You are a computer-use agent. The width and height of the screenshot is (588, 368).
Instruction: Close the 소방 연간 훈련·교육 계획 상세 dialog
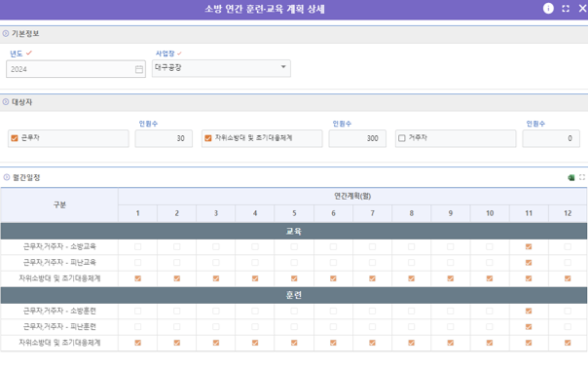(x=582, y=8)
